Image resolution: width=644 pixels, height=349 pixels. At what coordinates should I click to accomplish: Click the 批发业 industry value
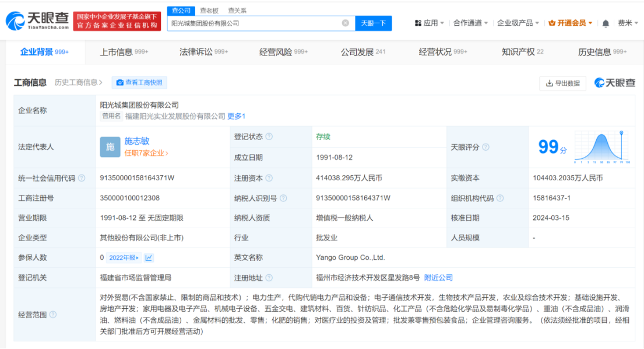[x=327, y=238]
